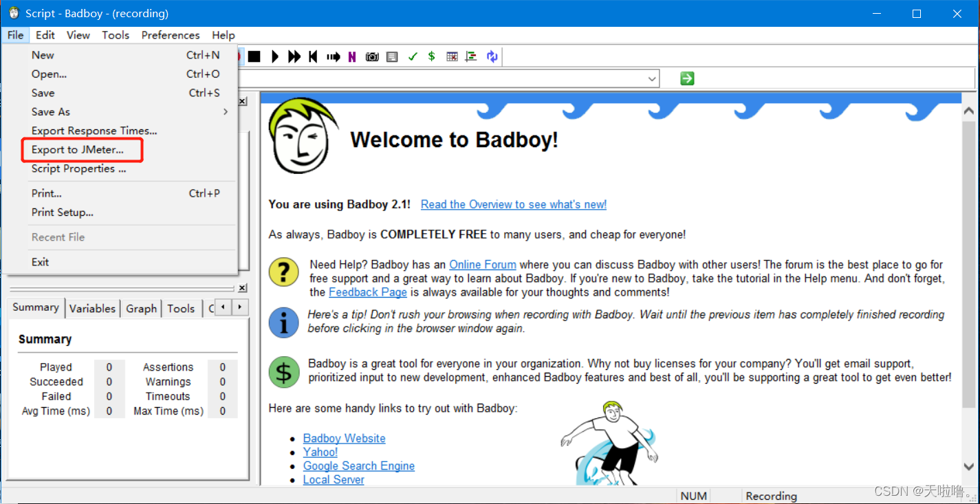Click the Max Time (ms) label
The image size is (980, 504).
click(x=168, y=411)
